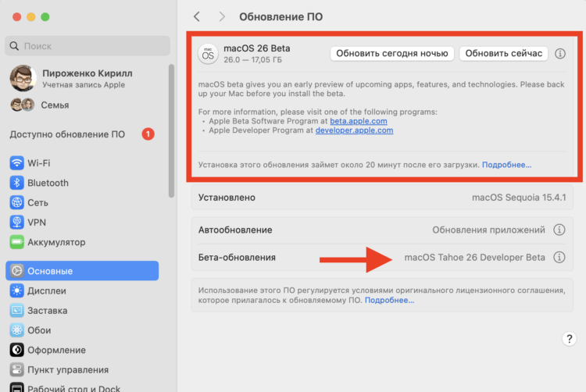This screenshot has width=586, height=392.
Task: Click the macOS 26 Beta OS icon
Action: pyautogui.click(x=208, y=54)
